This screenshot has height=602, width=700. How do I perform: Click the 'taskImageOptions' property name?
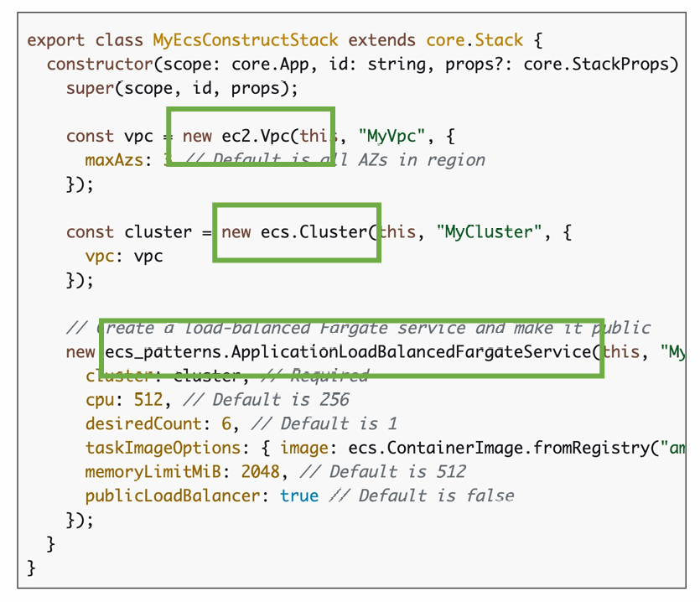click(x=163, y=448)
